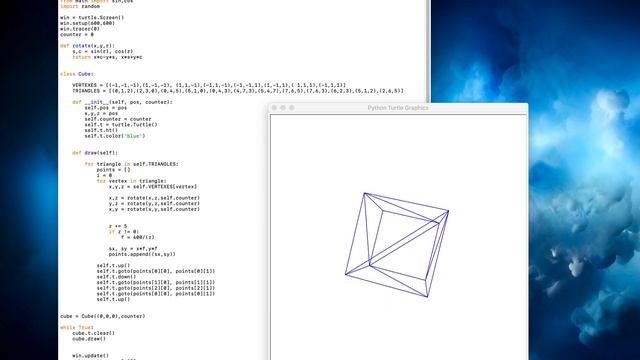Viewport: 640px width, 360px height.
Task: Click the 'self.t.ht()' line
Action: coord(101,131)
